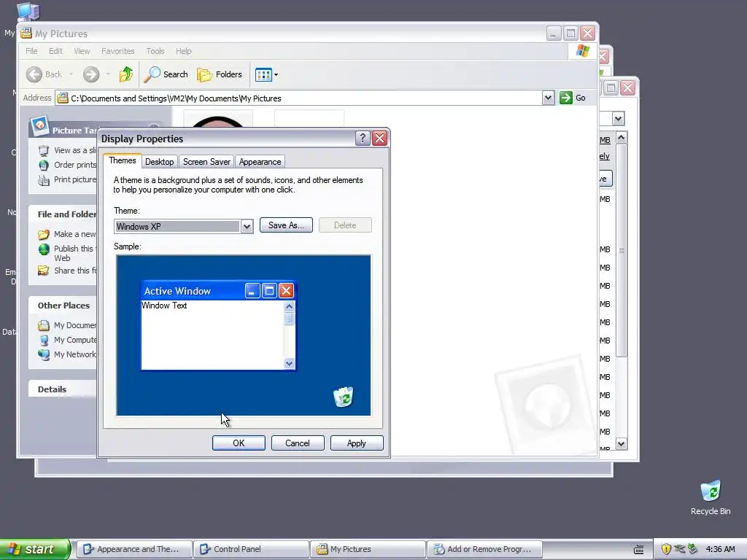747x560 pixels.
Task: Switch to the Themes tab
Action: click(123, 160)
